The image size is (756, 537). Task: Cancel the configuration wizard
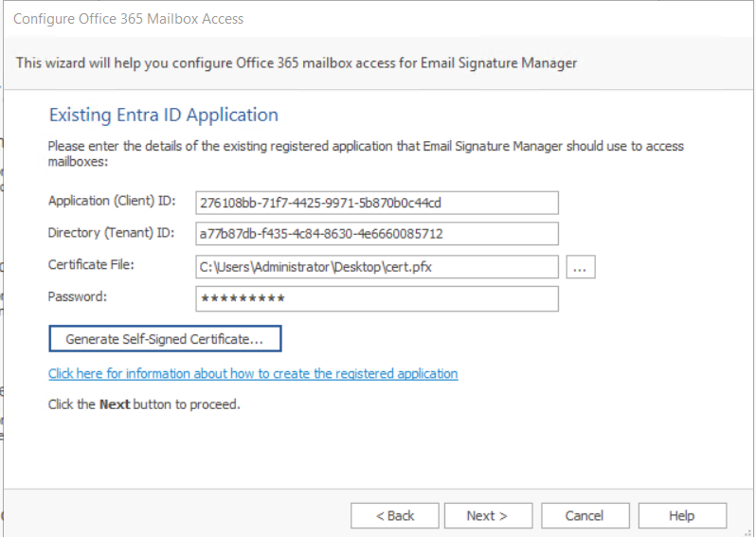[585, 516]
